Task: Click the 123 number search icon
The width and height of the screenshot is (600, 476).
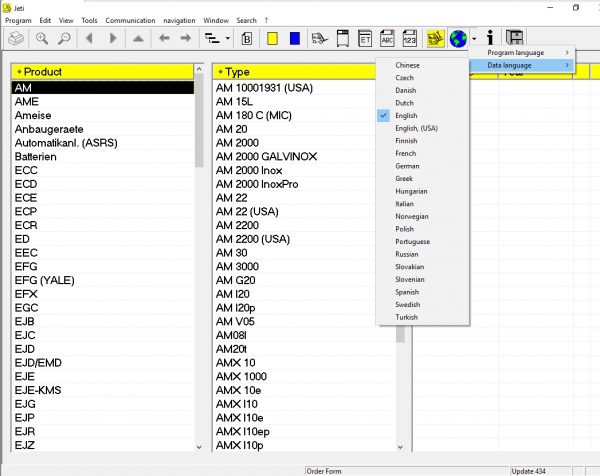Action: pos(410,38)
